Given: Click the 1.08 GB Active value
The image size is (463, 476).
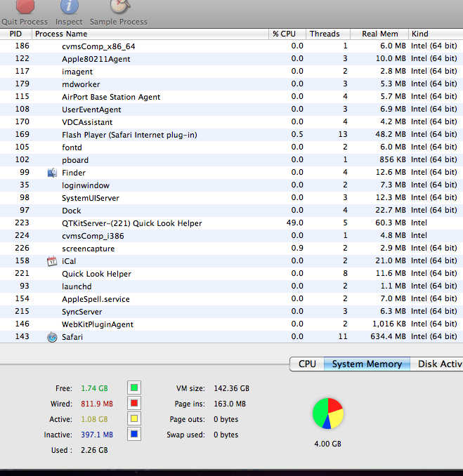Looking at the screenshot, I should click(x=94, y=419).
